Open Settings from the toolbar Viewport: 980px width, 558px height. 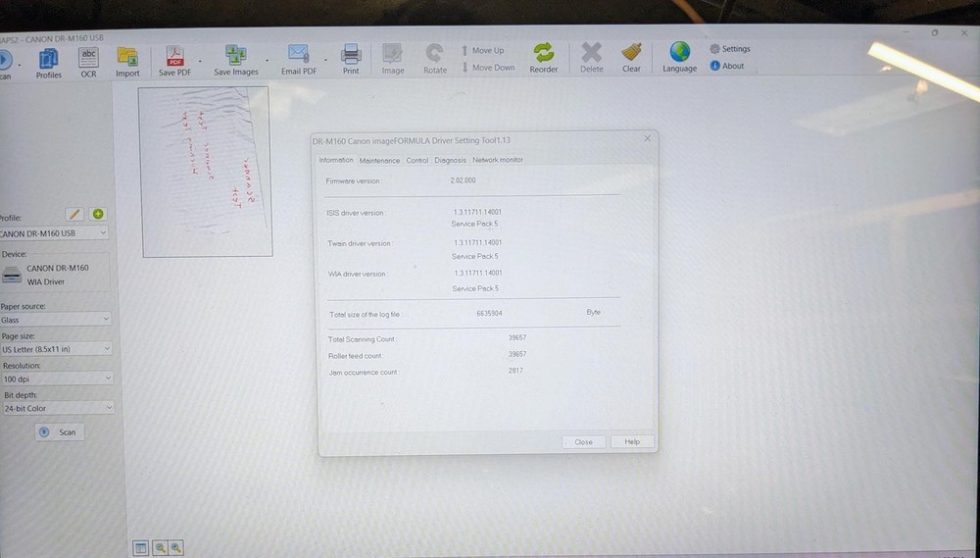pos(729,49)
